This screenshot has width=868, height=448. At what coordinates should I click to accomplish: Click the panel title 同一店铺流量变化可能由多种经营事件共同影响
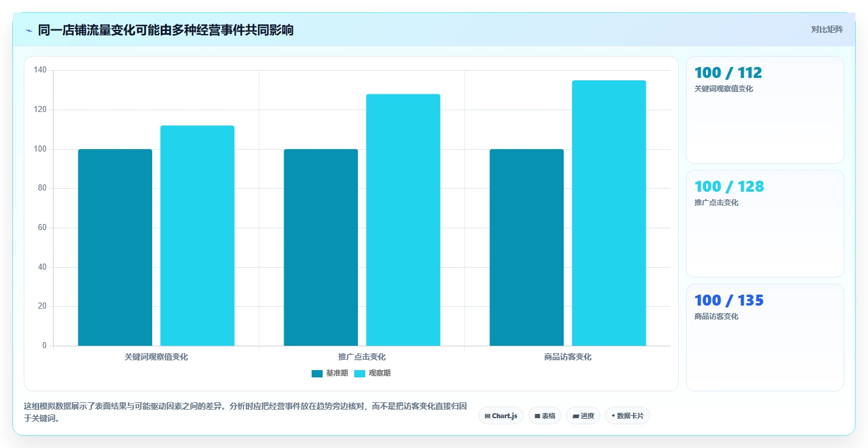(x=166, y=30)
